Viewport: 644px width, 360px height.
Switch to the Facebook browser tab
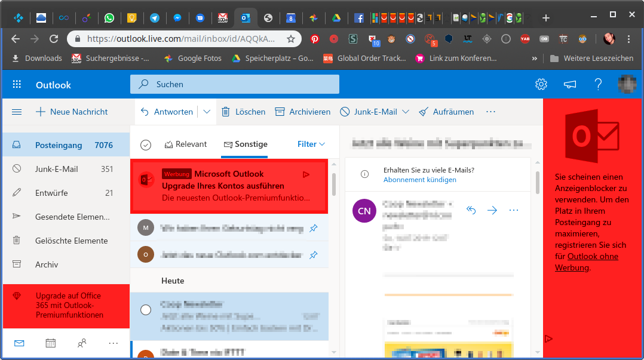359,18
